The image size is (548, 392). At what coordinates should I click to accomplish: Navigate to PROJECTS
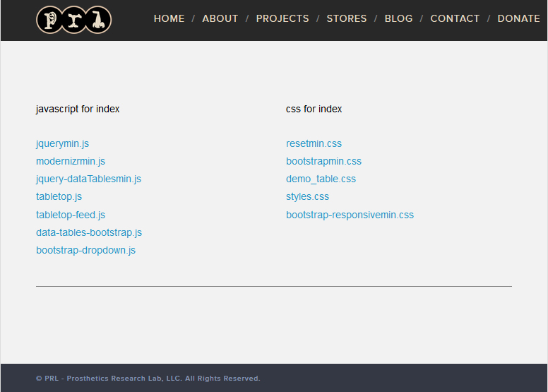click(282, 18)
